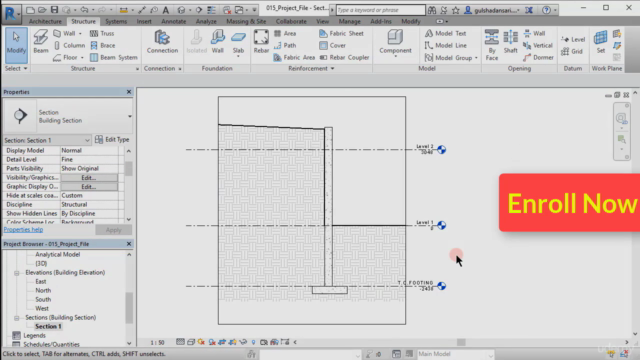Open the Massing & Site tab
The width and height of the screenshot is (640, 360).
click(246, 21)
